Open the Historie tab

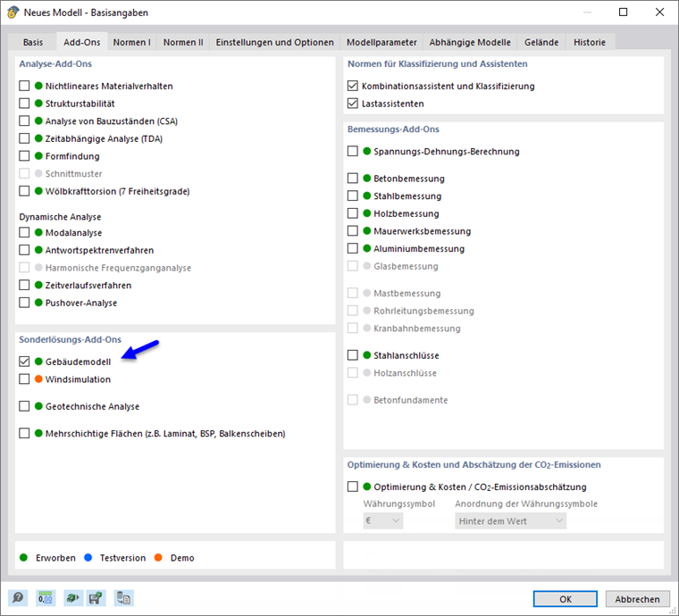[x=590, y=42]
